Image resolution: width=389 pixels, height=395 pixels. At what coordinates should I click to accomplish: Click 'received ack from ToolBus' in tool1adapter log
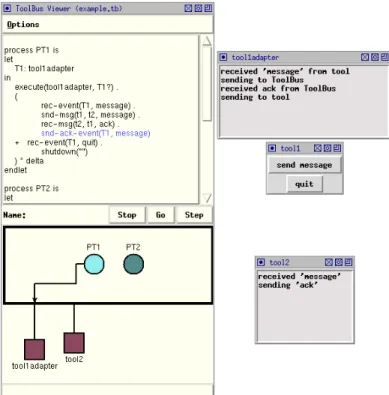click(x=278, y=89)
